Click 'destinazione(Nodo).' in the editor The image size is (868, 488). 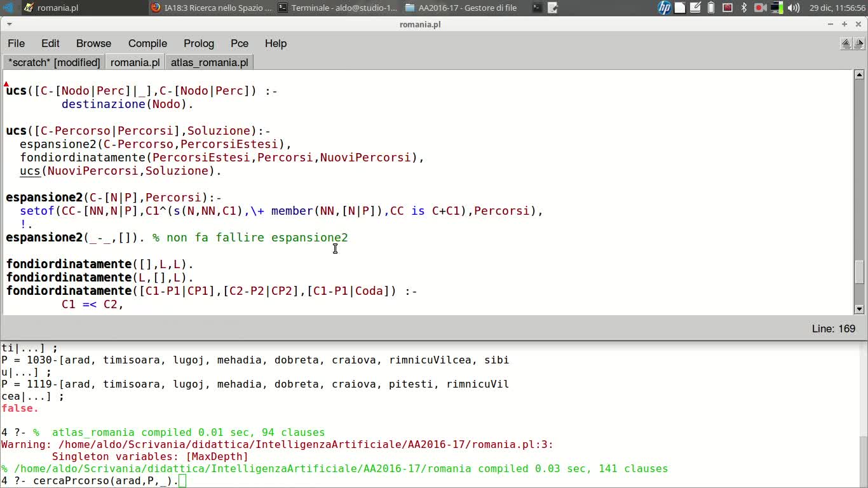pos(128,104)
